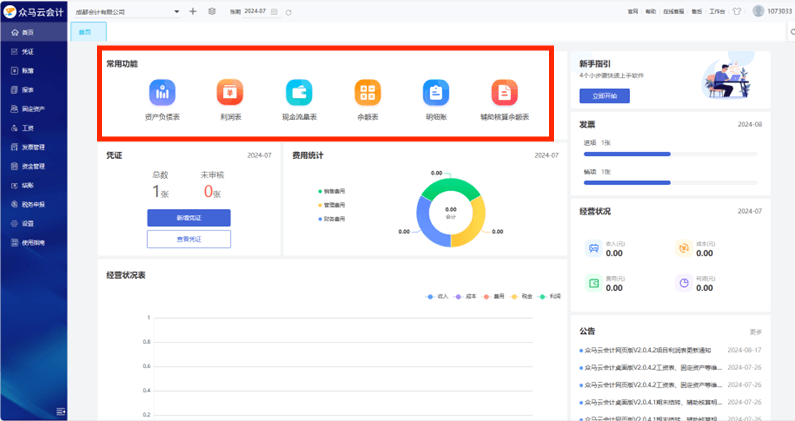Open the 资产负债表 balance sheet icon
This screenshot has width=795, height=421.
(163, 94)
